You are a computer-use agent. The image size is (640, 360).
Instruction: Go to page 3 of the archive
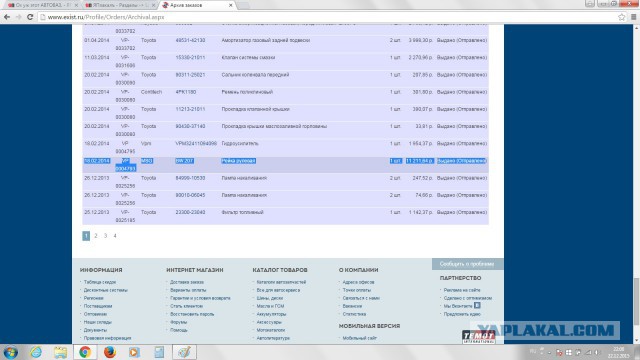tap(105, 236)
